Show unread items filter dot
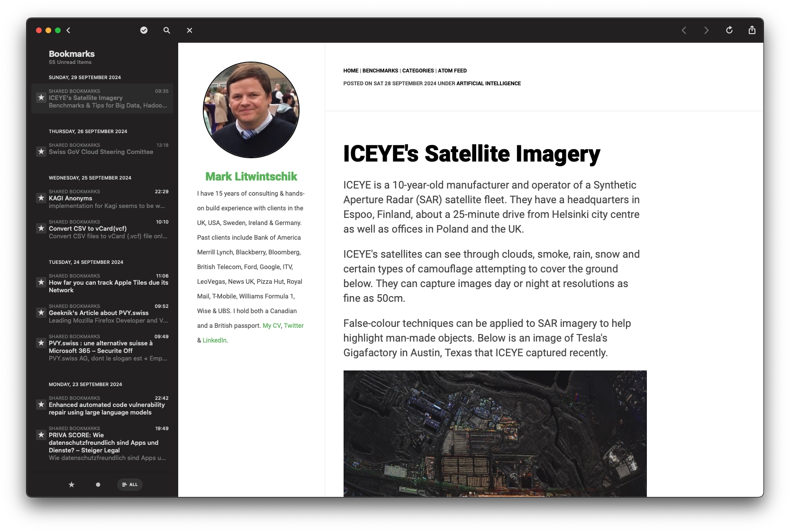 (98, 485)
